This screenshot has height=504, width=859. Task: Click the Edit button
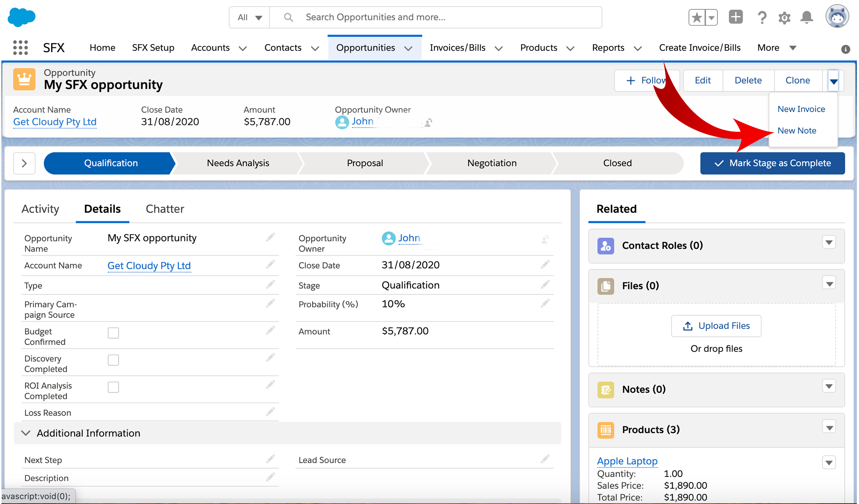[x=702, y=80]
